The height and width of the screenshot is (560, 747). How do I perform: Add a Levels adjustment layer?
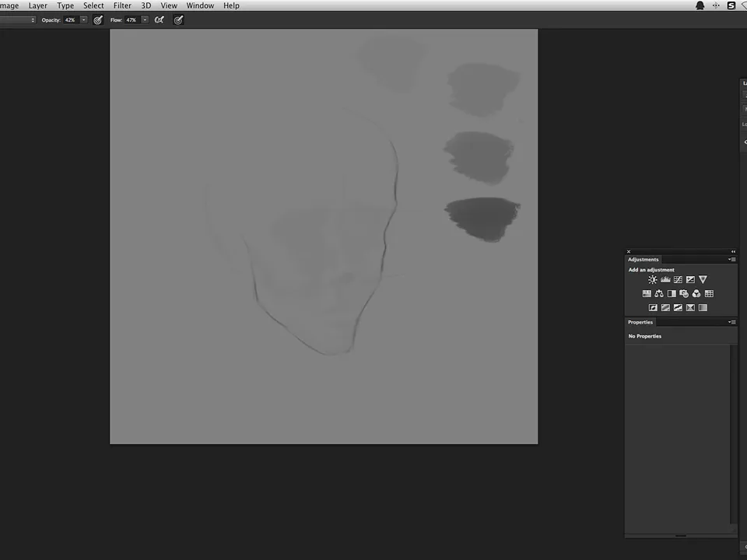tap(665, 280)
